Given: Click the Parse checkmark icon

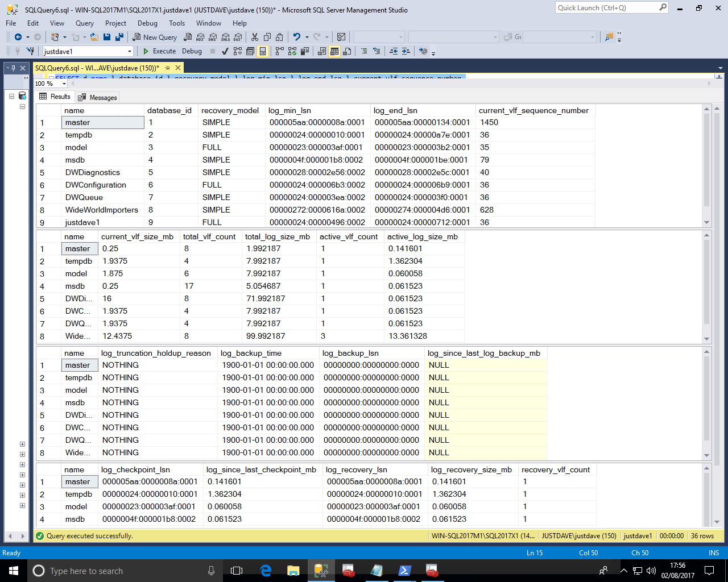Looking at the screenshot, I should [x=225, y=51].
